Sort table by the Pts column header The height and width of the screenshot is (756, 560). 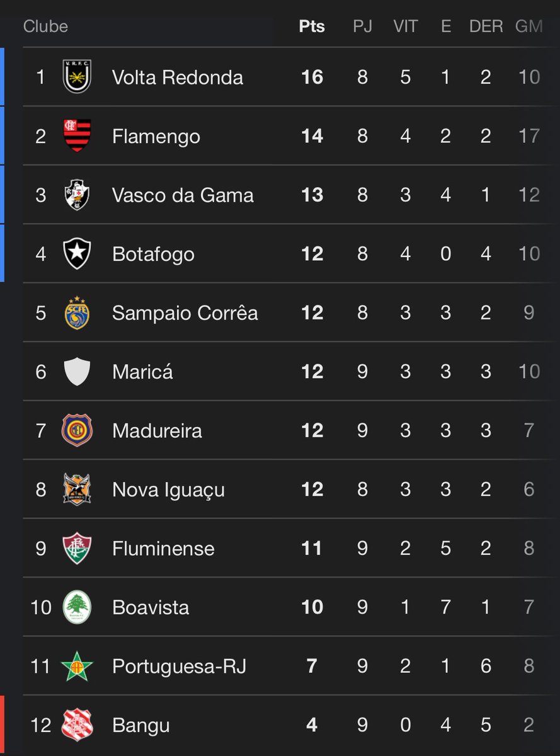click(312, 26)
